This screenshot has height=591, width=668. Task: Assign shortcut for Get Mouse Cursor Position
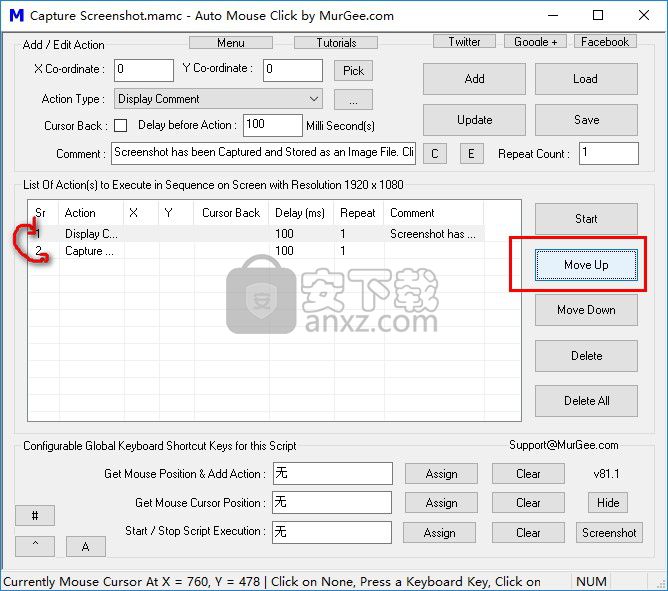tap(441, 503)
